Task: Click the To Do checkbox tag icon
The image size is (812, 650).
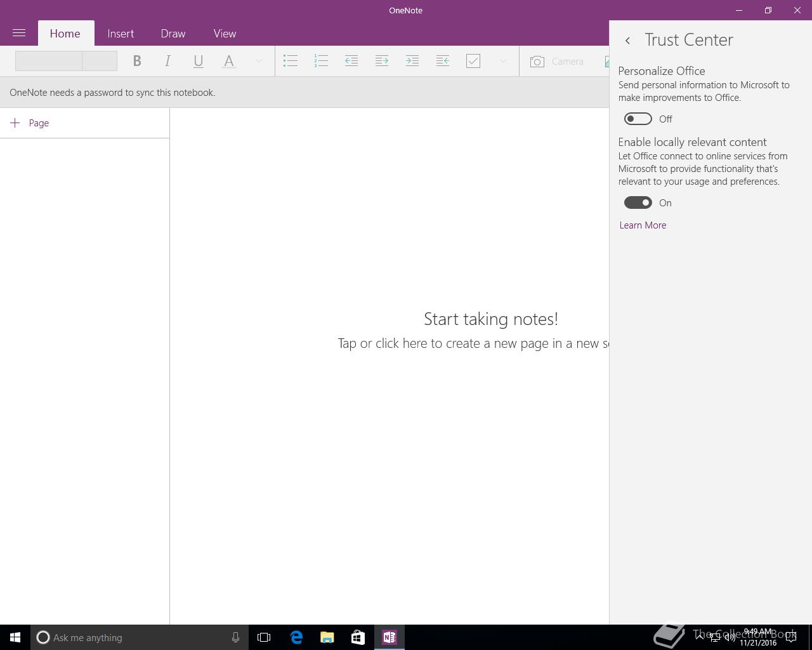Action: coord(473,61)
